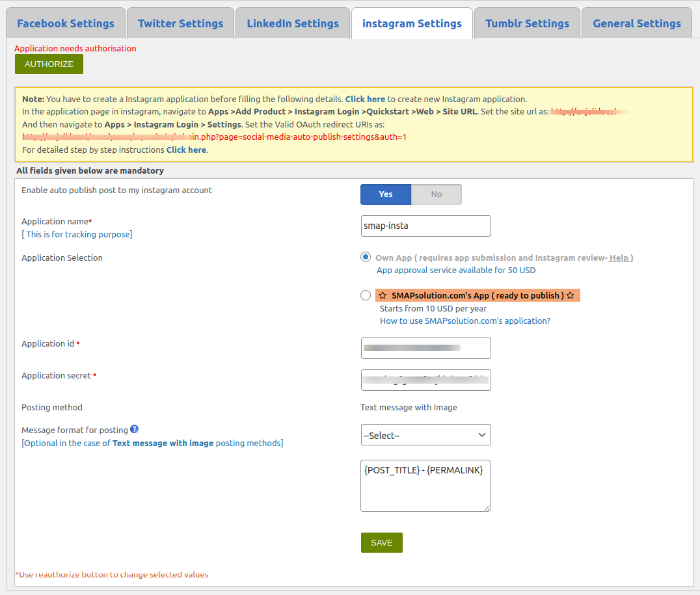
Task: Switch to the Tumblr Settings tab
Action: (527, 23)
